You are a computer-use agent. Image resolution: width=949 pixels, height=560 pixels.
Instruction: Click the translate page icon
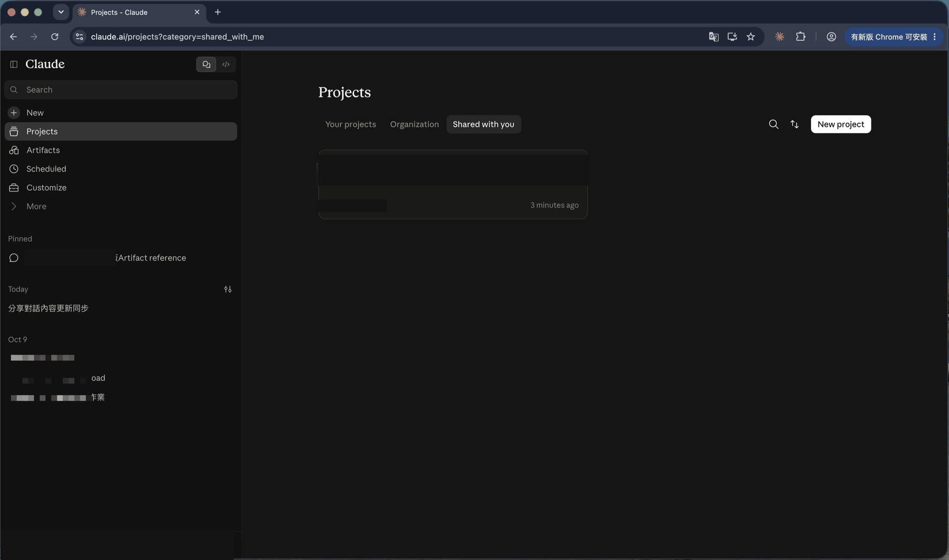(713, 37)
